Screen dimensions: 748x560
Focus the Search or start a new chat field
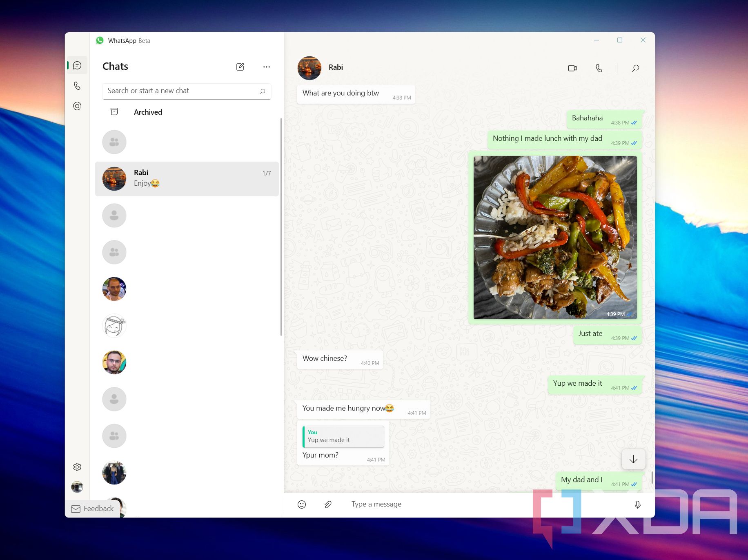tap(187, 91)
